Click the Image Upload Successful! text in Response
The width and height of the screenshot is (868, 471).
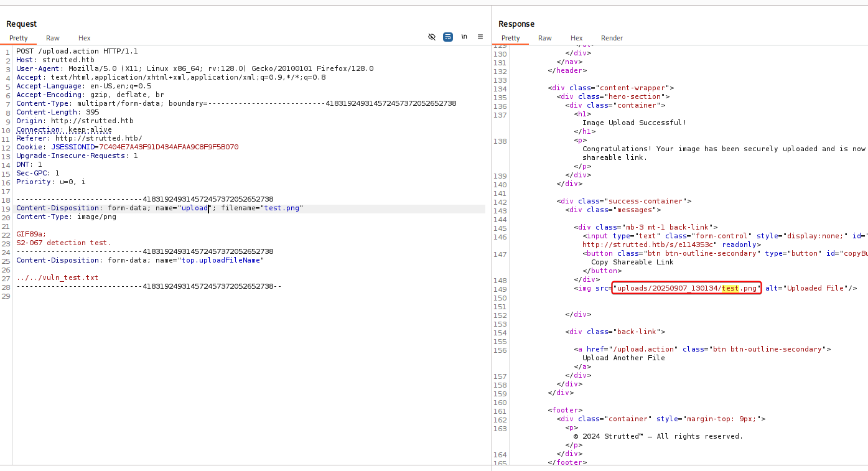(x=635, y=123)
